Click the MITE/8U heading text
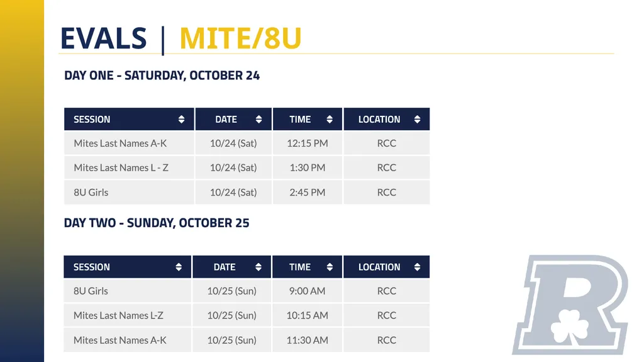644x362 pixels. (x=241, y=38)
